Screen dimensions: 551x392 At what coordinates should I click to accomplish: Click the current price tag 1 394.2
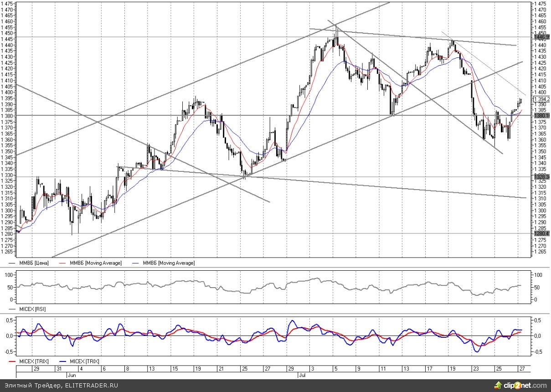pyautogui.click(x=541, y=99)
